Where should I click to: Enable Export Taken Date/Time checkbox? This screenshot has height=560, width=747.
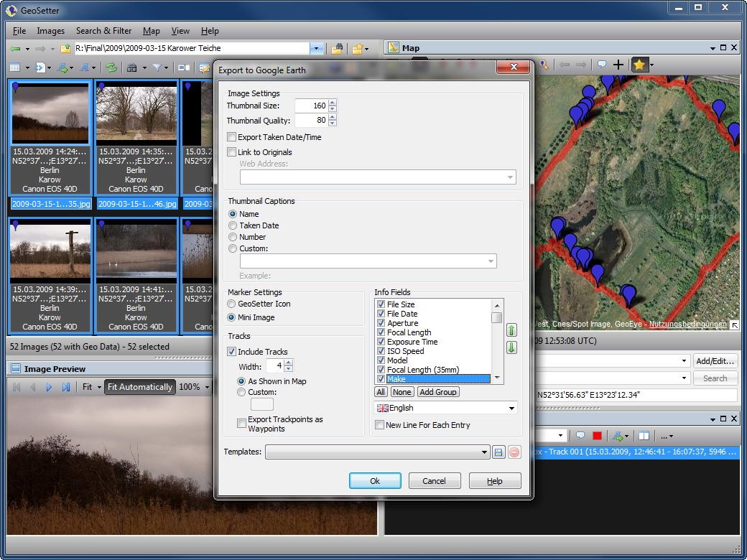[x=232, y=137]
